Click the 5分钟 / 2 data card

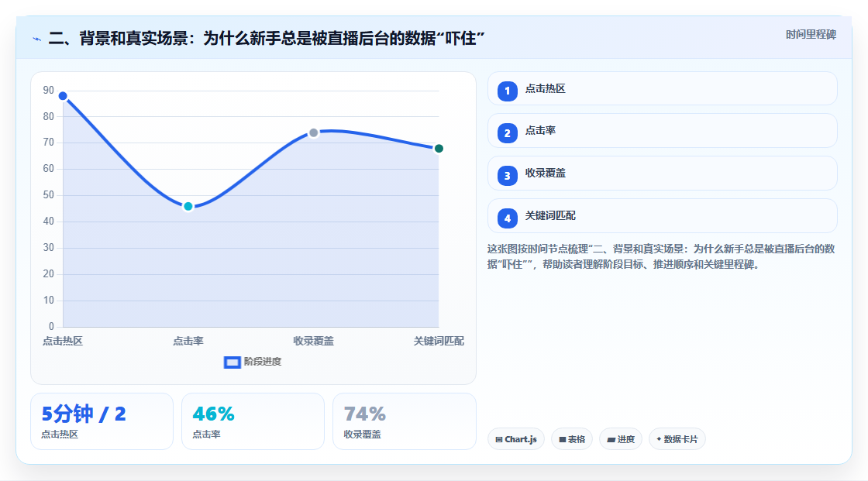[102, 421]
